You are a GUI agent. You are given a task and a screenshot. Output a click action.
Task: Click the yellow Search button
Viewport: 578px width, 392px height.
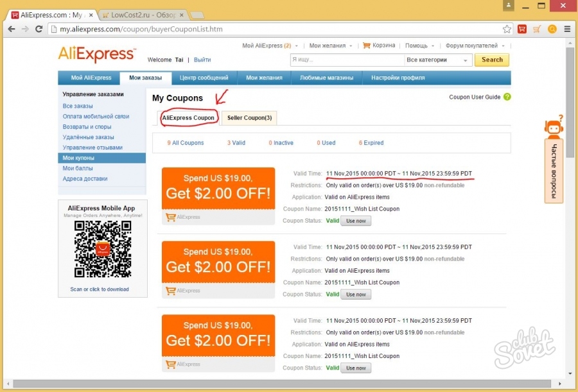(491, 60)
